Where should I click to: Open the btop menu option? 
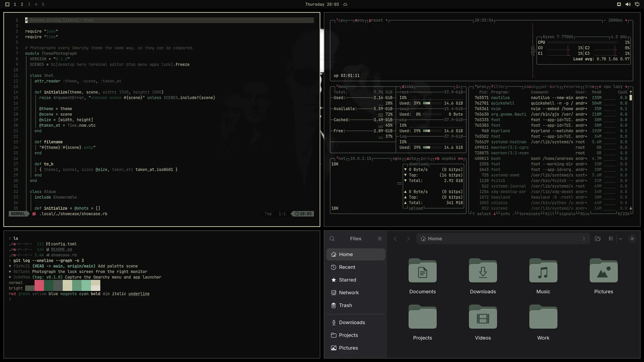click(x=359, y=20)
